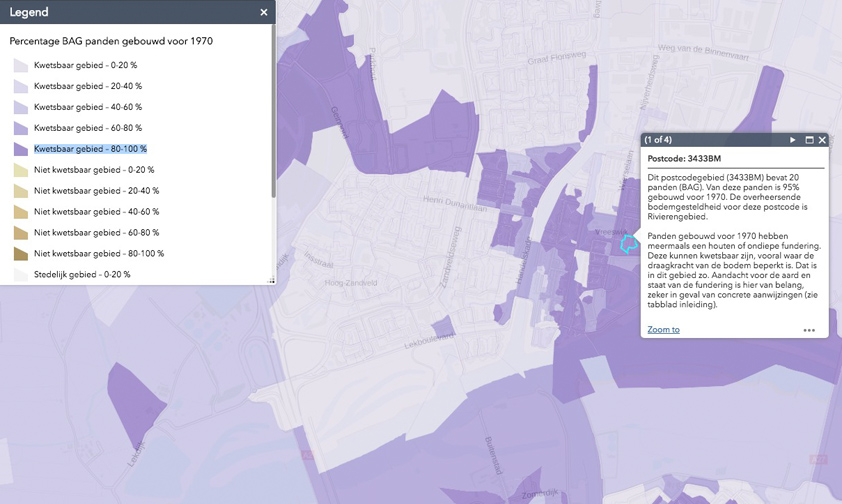
Task: Click the Kwetsbaar gebied 20-40 % swatch
Action: click(20, 86)
